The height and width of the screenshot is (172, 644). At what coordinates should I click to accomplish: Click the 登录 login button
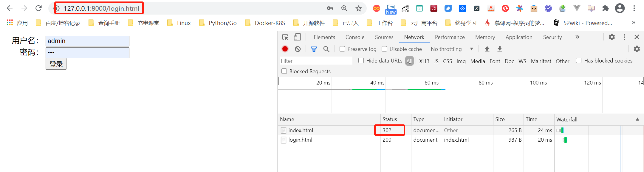[x=56, y=64]
